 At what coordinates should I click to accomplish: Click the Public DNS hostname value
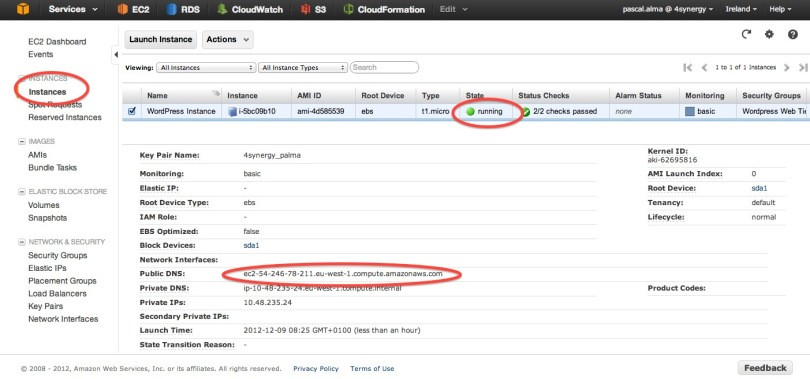(x=343, y=274)
